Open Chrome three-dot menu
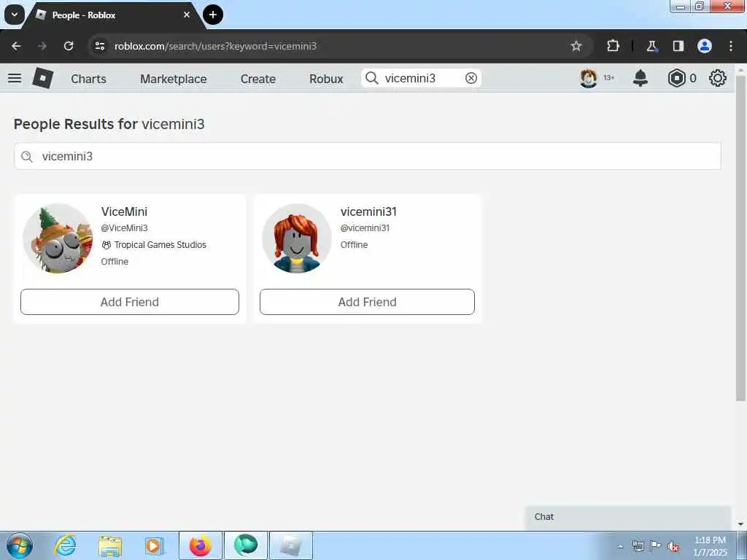The width and height of the screenshot is (747, 560). coord(731,46)
